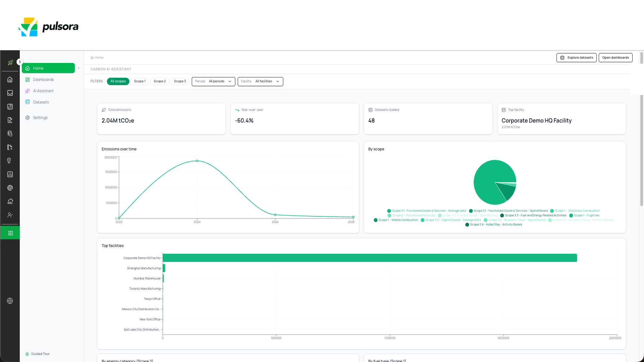Select the Scope 1 filter chip
Screen dimensions: 644x362
point(139,81)
